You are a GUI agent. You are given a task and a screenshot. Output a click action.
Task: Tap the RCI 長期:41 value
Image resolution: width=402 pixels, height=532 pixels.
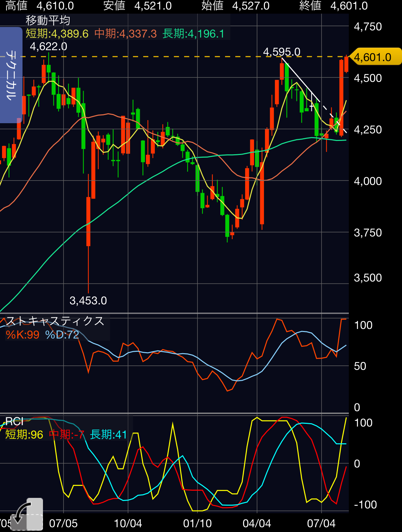click(108, 435)
